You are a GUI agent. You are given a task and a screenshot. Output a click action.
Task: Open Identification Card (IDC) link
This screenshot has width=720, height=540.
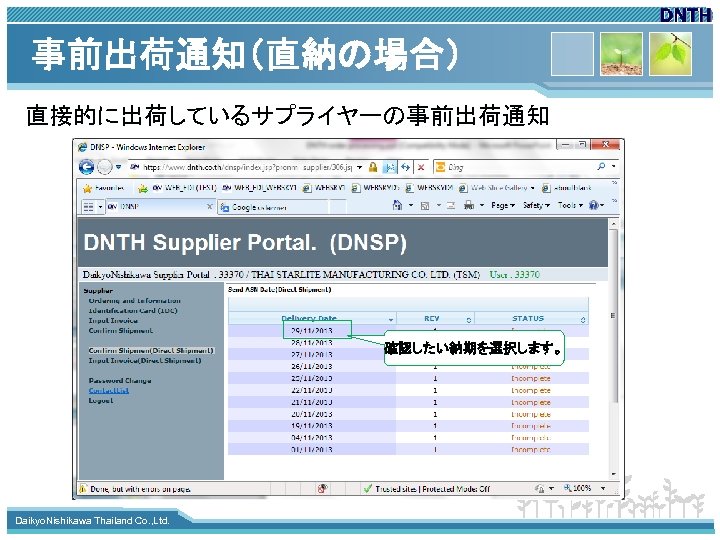click(x=133, y=311)
